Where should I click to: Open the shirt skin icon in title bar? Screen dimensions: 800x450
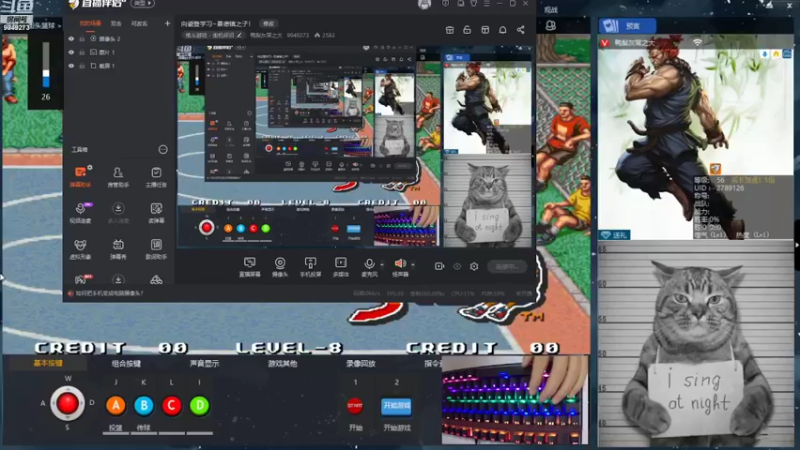click(473, 4)
